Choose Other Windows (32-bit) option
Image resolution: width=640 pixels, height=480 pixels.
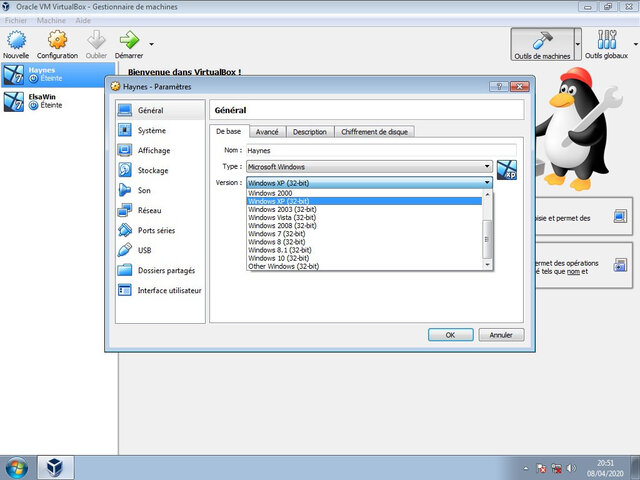pyautogui.click(x=364, y=266)
